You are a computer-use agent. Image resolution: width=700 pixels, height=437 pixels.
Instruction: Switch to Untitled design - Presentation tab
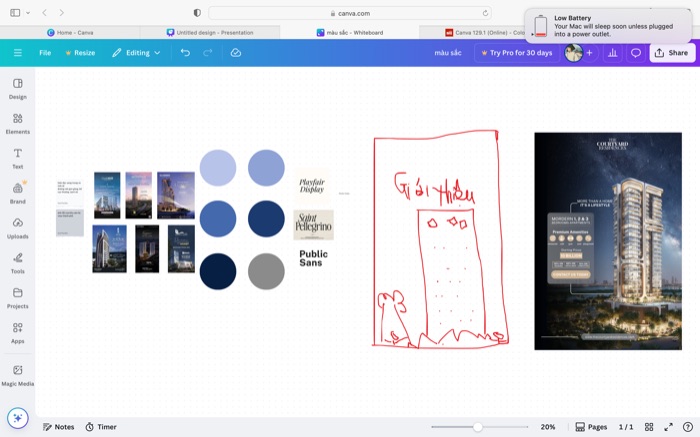pos(210,33)
